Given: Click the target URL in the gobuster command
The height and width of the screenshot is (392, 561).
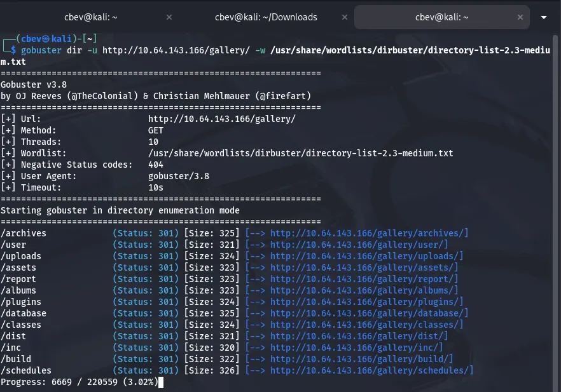Looking at the screenshot, I should point(176,50).
